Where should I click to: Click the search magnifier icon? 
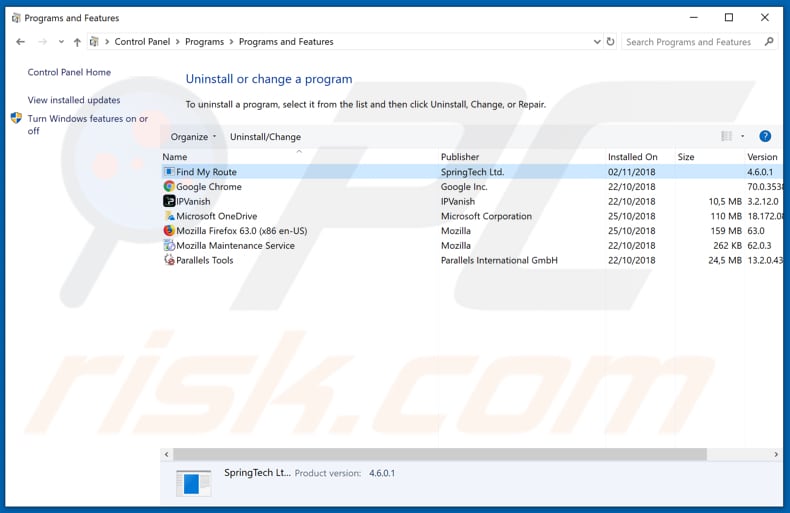[x=769, y=41]
